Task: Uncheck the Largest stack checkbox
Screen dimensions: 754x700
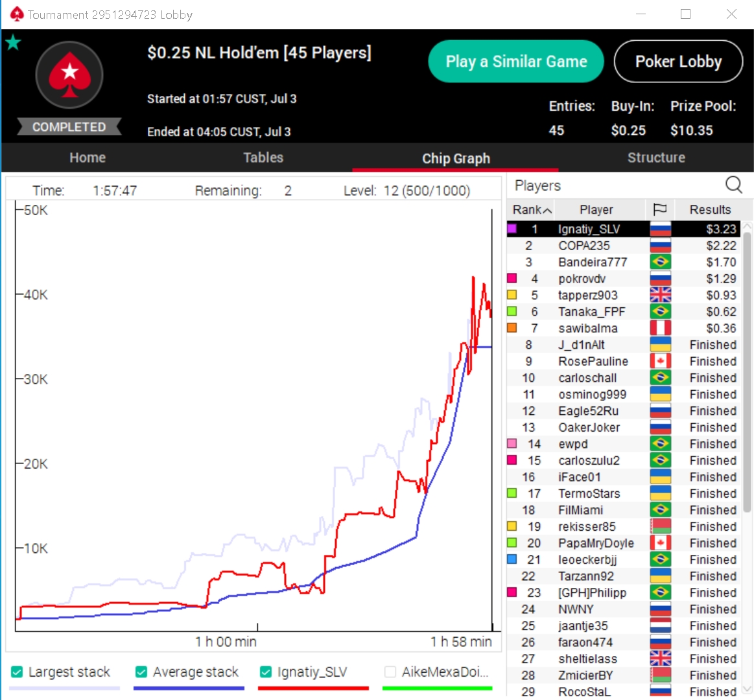Action: tap(17, 671)
